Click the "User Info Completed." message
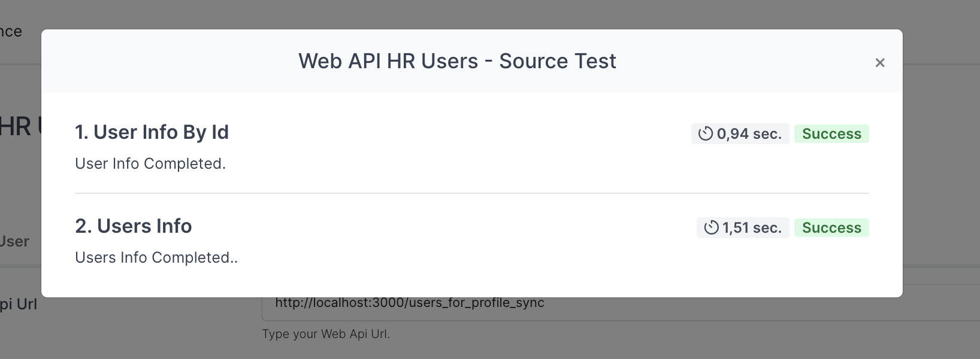This screenshot has height=359, width=980. pos(150,164)
